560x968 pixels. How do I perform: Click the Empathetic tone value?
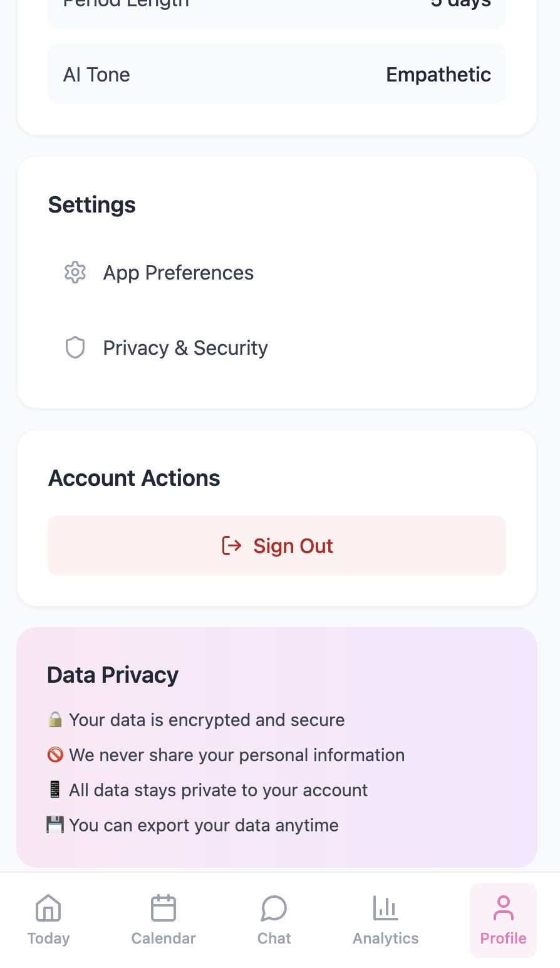pos(438,75)
